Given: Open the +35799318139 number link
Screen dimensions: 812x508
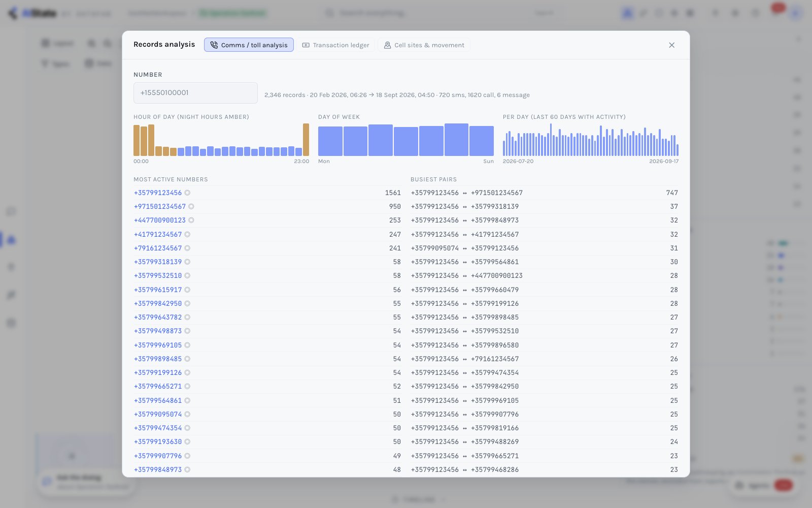Looking at the screenshot, I should pos(158,262).
